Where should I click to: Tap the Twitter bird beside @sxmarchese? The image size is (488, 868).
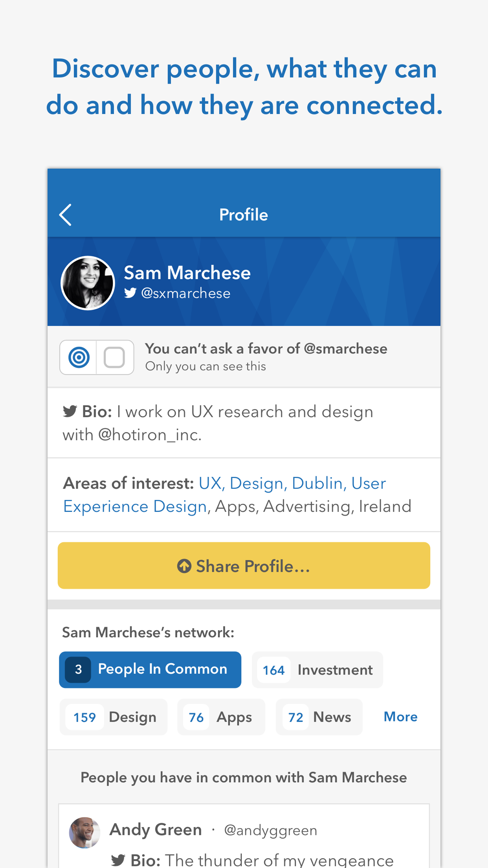pos(130,293)
